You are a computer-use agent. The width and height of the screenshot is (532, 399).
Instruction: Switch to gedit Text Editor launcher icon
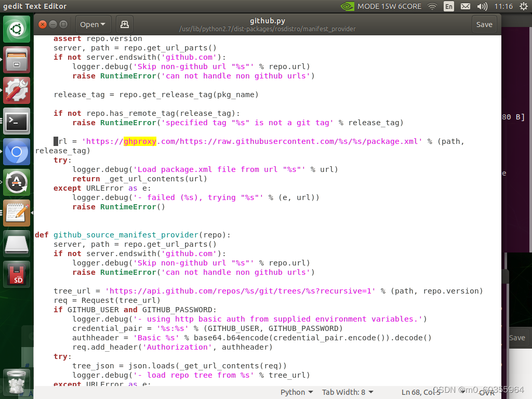pyautogui.click(x=17, y=212)
